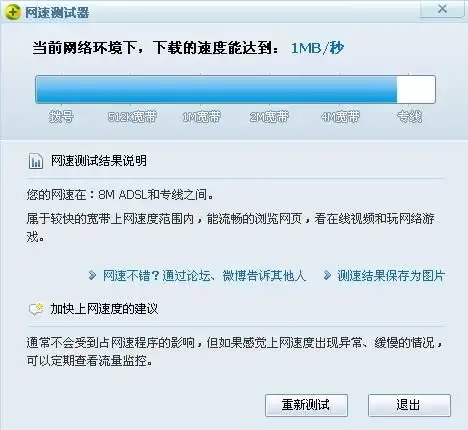
Task: Click the arrow icon before 网速不错
Action: point(92,275)
